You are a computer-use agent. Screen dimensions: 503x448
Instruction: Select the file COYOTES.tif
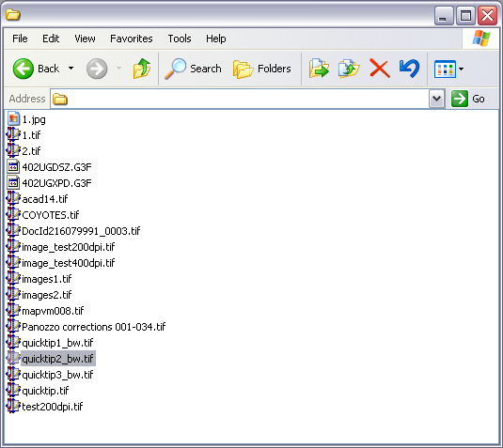tap(43, 215)
